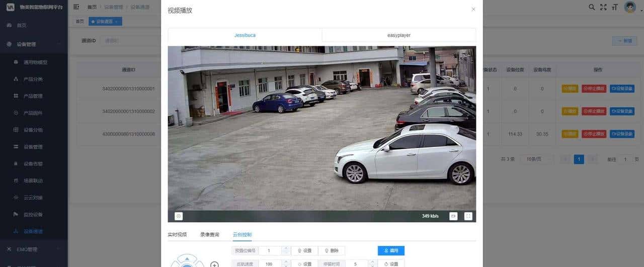This screenshot has height=267, width=644.
Task: Toggle the sidebar collapse hamburger icon
Action: pyautogui.click(x=76, y=7)
